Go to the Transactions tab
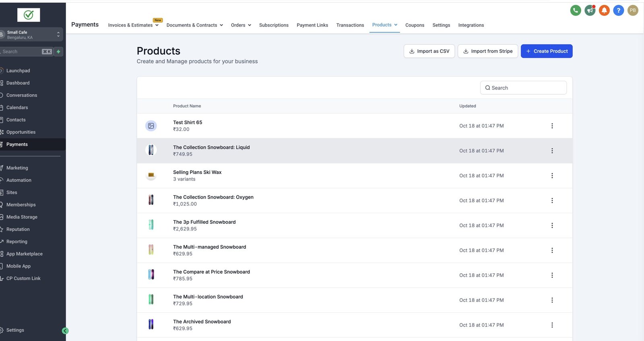 (350, 25)
